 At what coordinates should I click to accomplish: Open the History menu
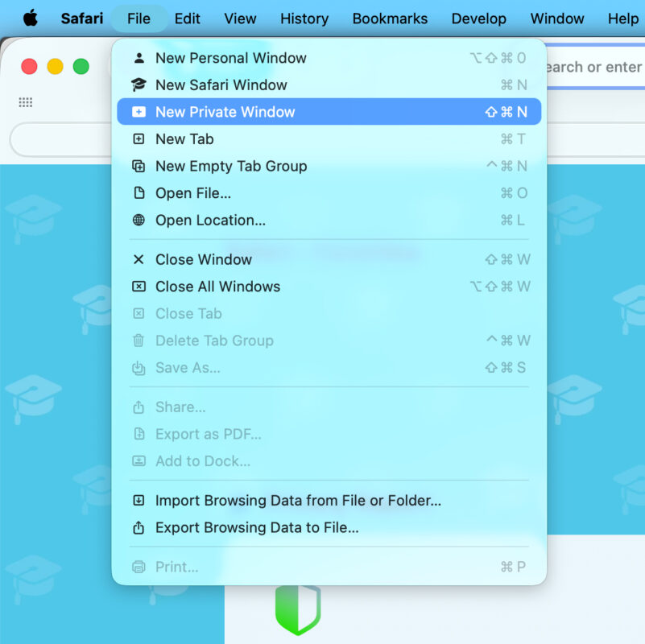(304, 19)
